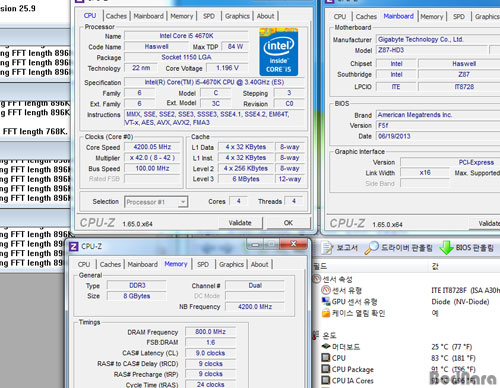Open the 보고서 report icon
This screenshot has width=500, height=388.
pyautogui.click(x=327, y=248)
